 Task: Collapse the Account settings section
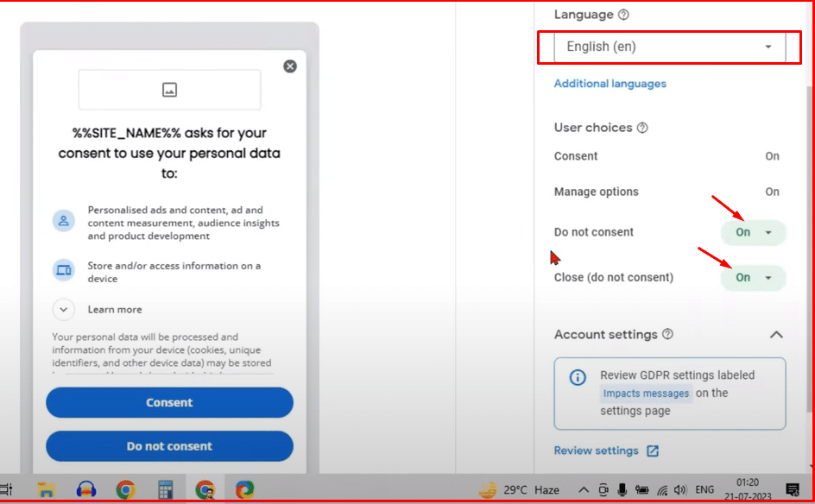click(776, 335)
